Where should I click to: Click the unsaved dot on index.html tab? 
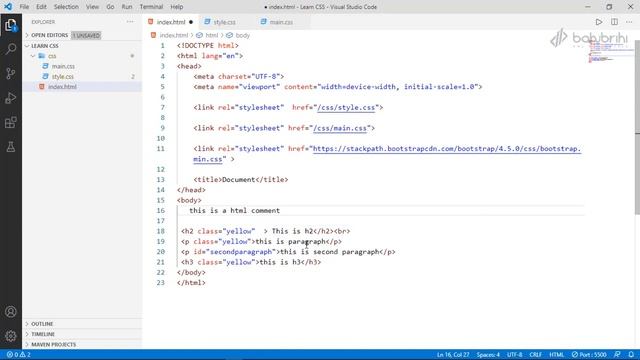point(191,22)
